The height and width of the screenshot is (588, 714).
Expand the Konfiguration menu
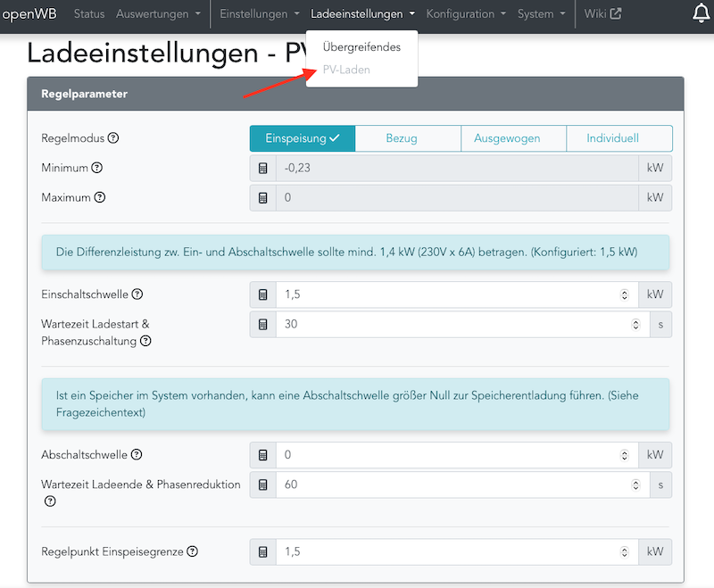point(460,14)
